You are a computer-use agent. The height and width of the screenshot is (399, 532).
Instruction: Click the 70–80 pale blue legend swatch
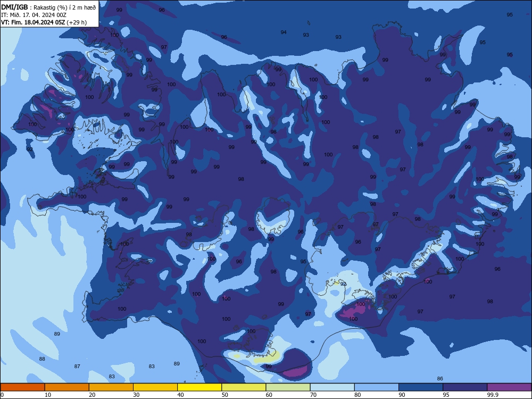coord(332,387)
